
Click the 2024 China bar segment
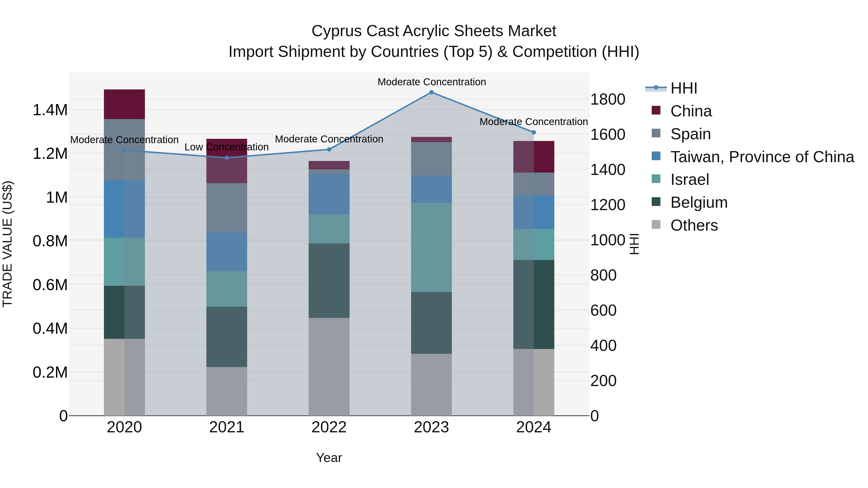tap(534, 157)
